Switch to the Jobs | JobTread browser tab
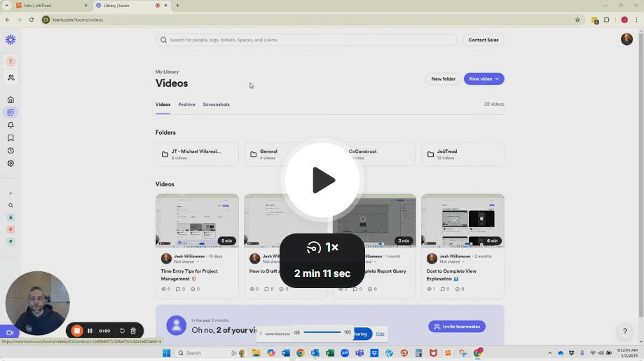The height and width of the screenshot is (361, 644). click(52, 6)
